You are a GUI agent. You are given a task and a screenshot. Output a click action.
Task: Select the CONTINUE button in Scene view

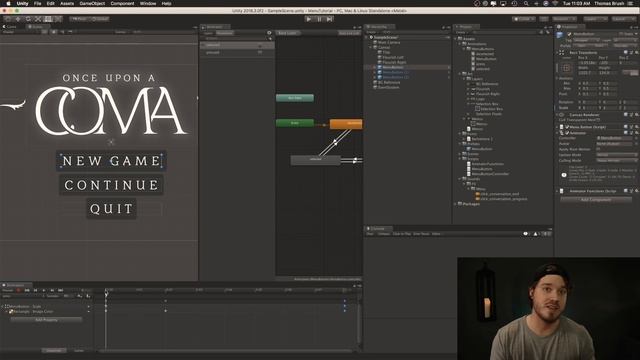pos(111,185)
